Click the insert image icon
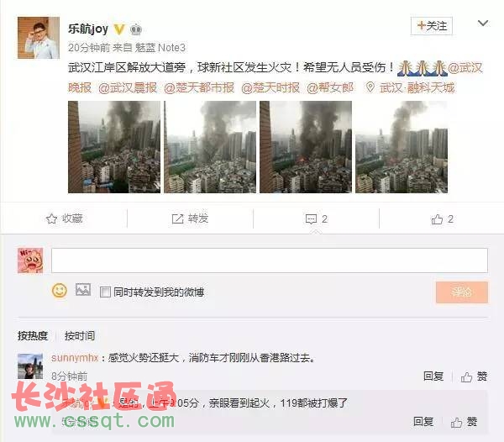This screenshot has height=442, width=504. pos(83,290)
